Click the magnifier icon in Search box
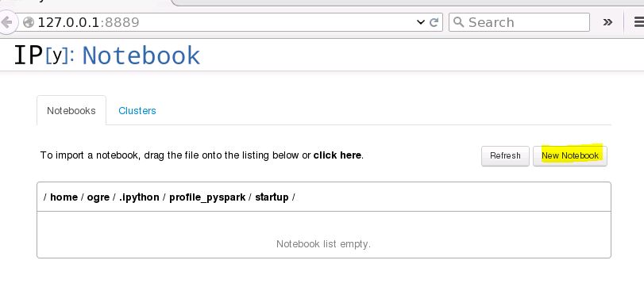The height and width of the screenshot is (287, 644). coord(458,21)
